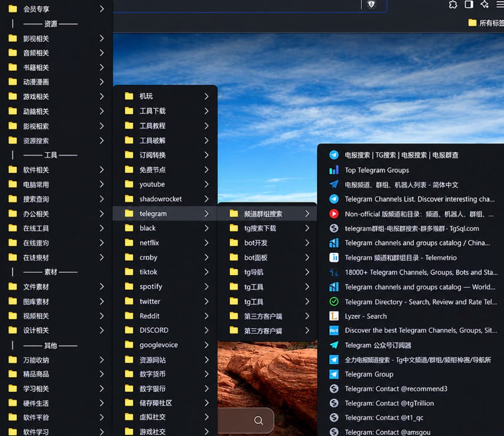Click the favicon of the 18000+ Telegram Channels bookmark
The height and width of the screenshot is (436, 504).
[x=334, y=272]
